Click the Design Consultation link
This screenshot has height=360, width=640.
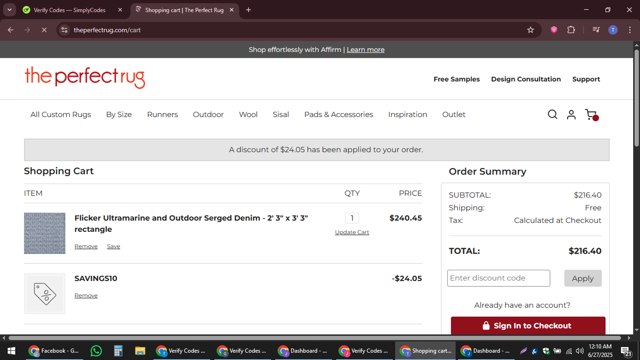point(526,79)
